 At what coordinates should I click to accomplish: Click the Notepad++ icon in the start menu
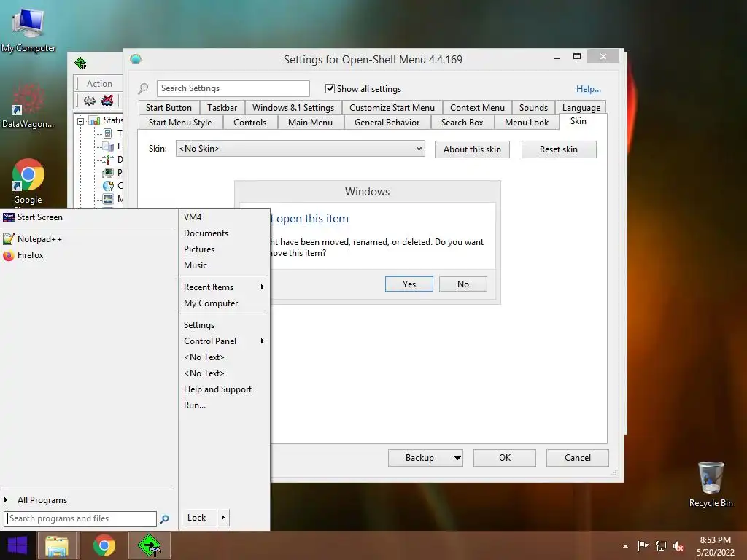(9, 239)
